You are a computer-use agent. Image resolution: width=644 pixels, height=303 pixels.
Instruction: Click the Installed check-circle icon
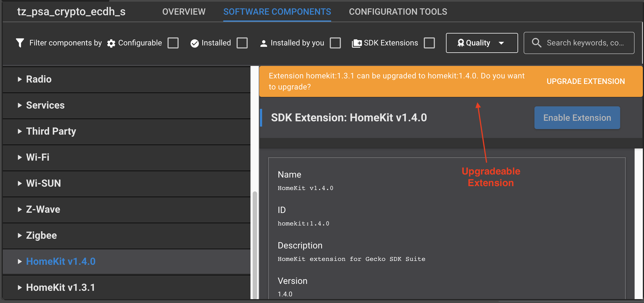[x=194, y=43]
